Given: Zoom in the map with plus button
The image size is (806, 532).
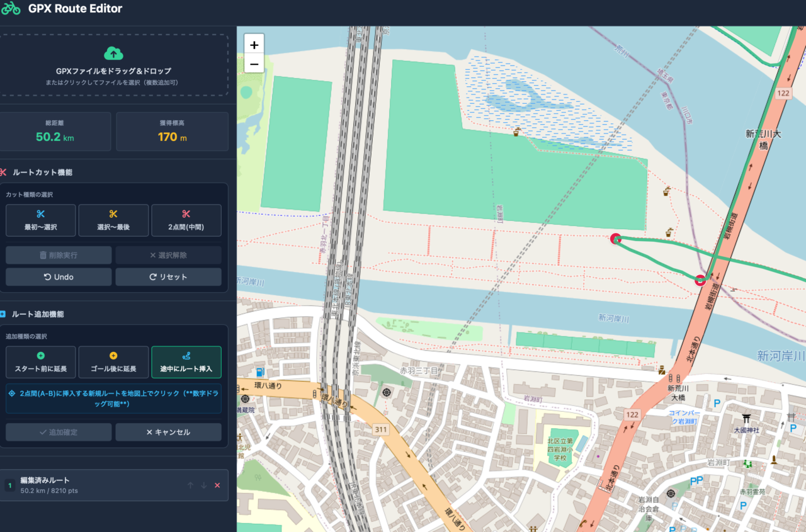Looking at the screenshot, I should coord(254,45).
